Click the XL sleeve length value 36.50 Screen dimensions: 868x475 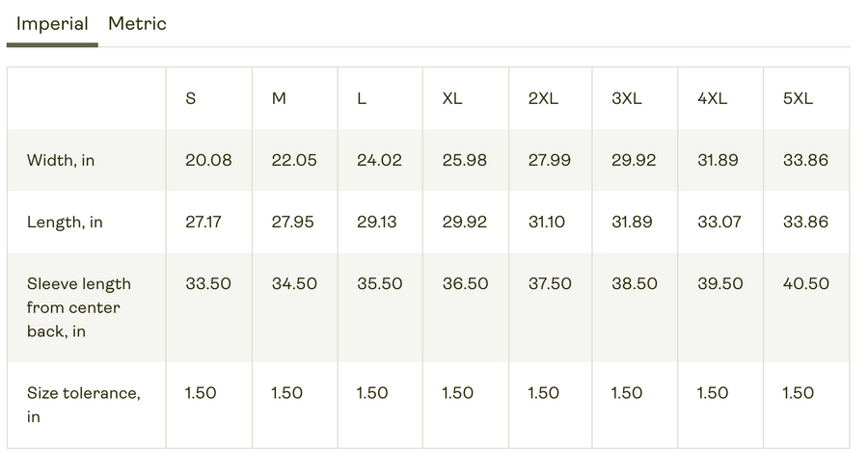coord(465,283)
